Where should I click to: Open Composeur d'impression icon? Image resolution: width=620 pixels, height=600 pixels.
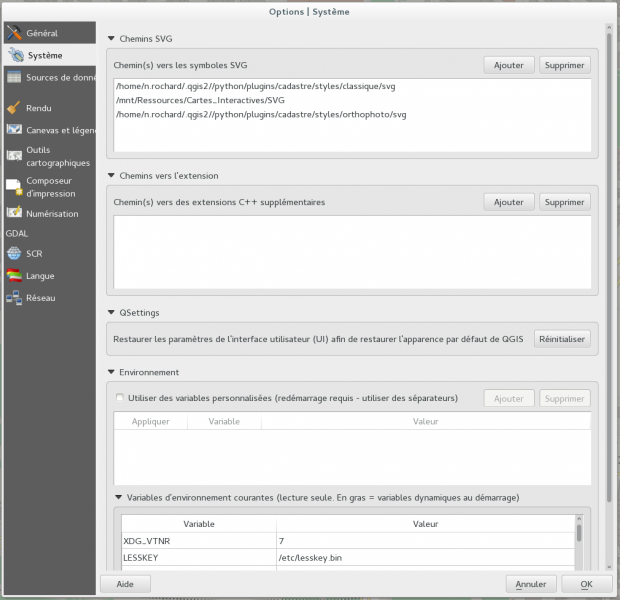pyautogui.click(x=14, y=186)
